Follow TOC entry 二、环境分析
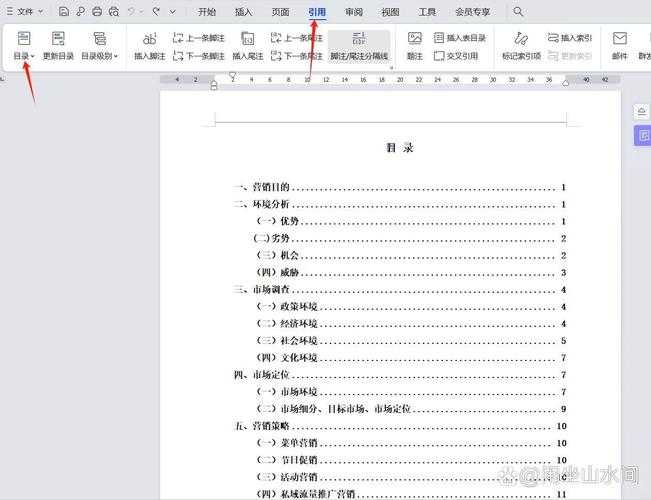This screenshot has height=500, width=651. point(400,204)
